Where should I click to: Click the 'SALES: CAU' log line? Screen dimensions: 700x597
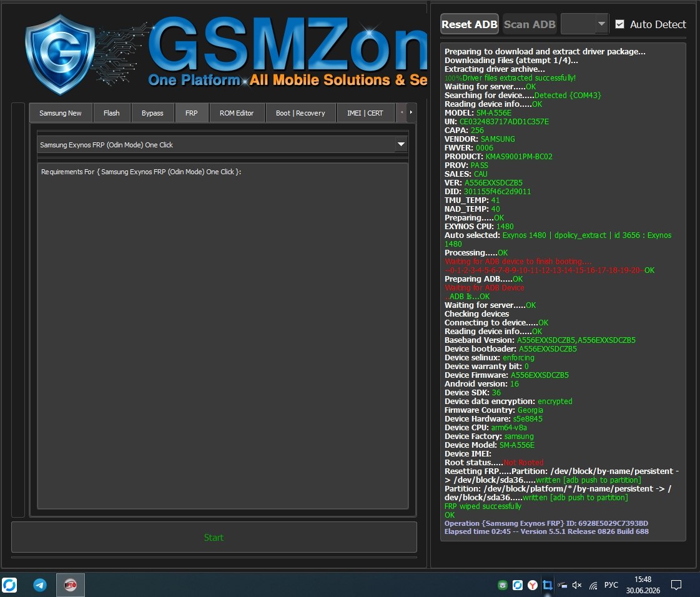[x=466, y=174]
